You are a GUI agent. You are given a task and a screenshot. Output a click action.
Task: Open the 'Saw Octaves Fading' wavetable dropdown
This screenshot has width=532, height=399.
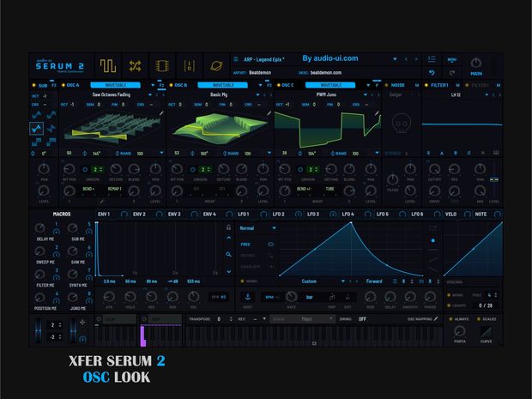point(110,94)
